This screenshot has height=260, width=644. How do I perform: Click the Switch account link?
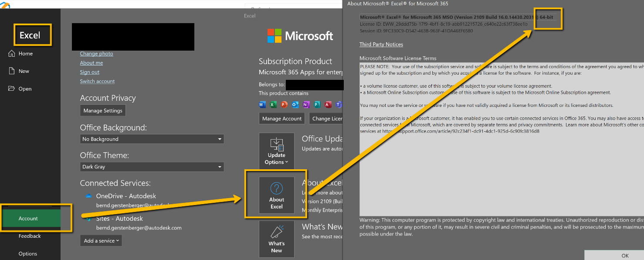click(x=97, y=81)
